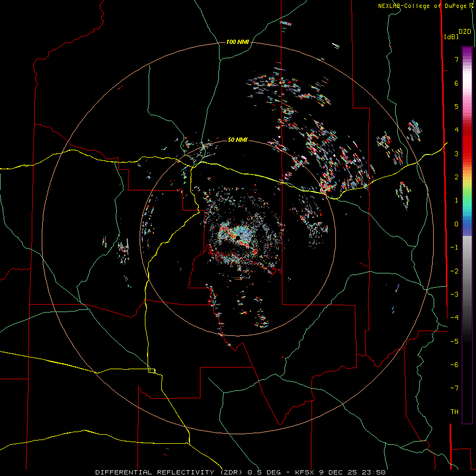Click the "50 NMI" range ring label
476x476 pixels.
click(x=237, y=140)
